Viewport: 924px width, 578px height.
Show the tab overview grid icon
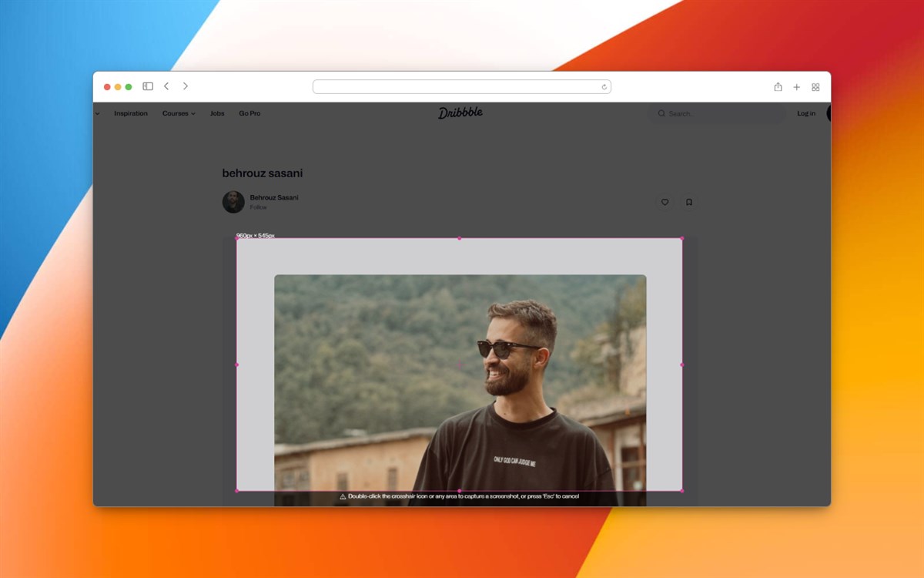click(815, 87)
